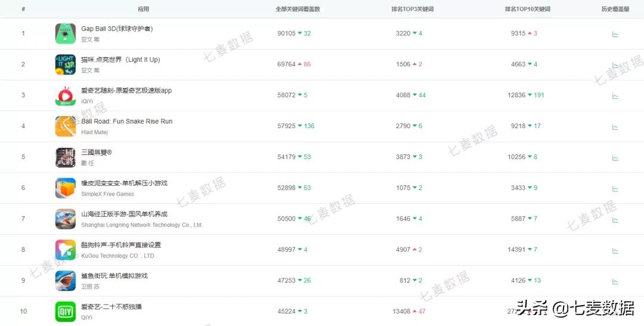View history coverage chart for Ball Road
The width and height of the screenshot is (644, 326).
tap(615, 128)
